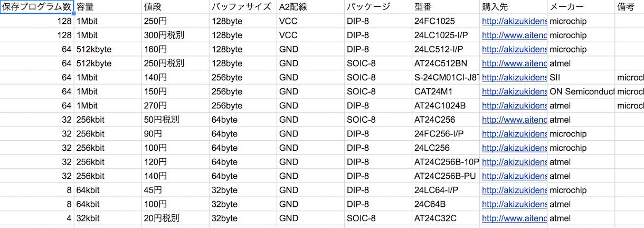Open the aitendo link for 24LC1025-I/P

click(514, 35)
